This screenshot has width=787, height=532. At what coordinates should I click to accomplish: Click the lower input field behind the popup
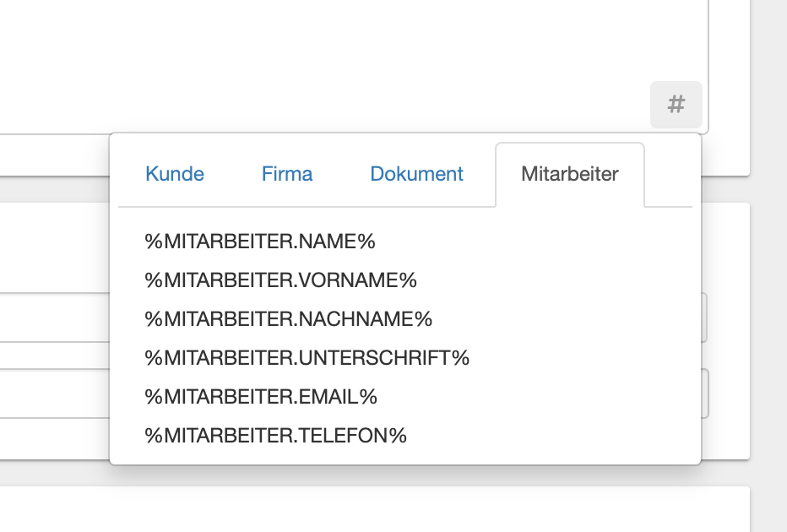(54, 394)
